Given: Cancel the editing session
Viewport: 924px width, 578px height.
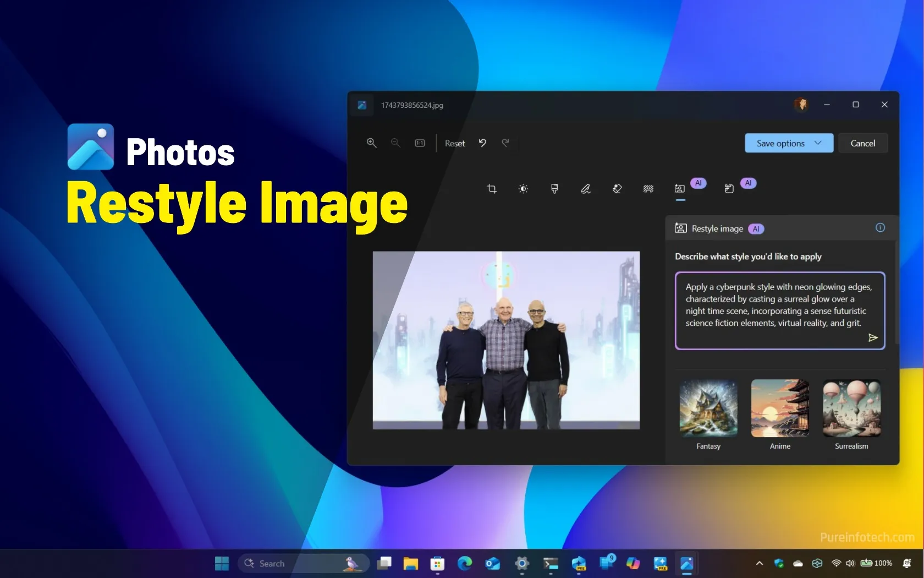Looking at the screenshot, I should point(862,143).
